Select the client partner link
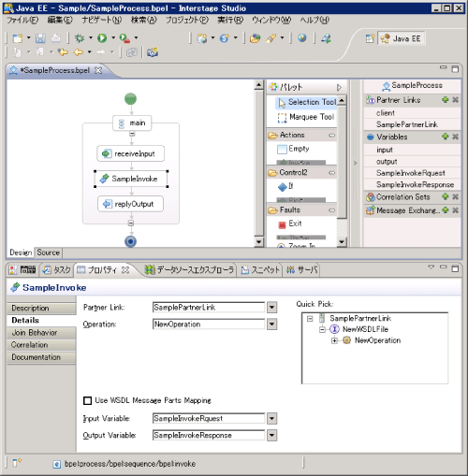 pyautogui.click(x=412, y=113)
